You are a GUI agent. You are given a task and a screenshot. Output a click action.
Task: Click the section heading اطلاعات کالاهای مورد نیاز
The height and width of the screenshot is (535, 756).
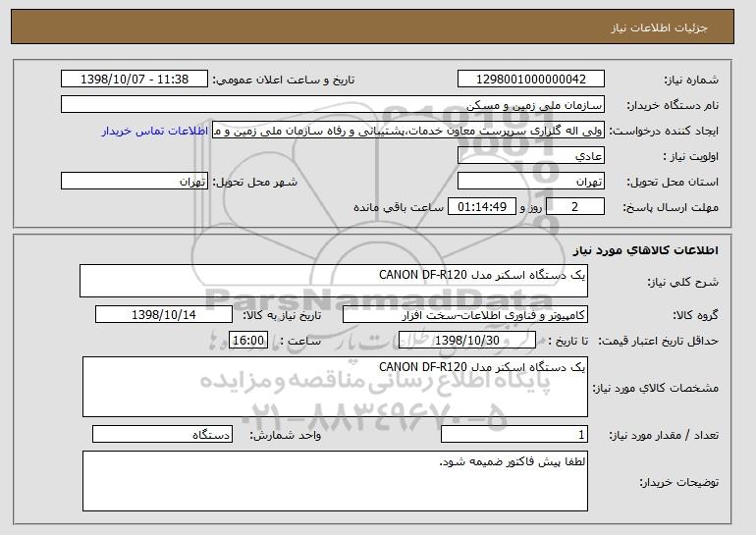point(646,249)
